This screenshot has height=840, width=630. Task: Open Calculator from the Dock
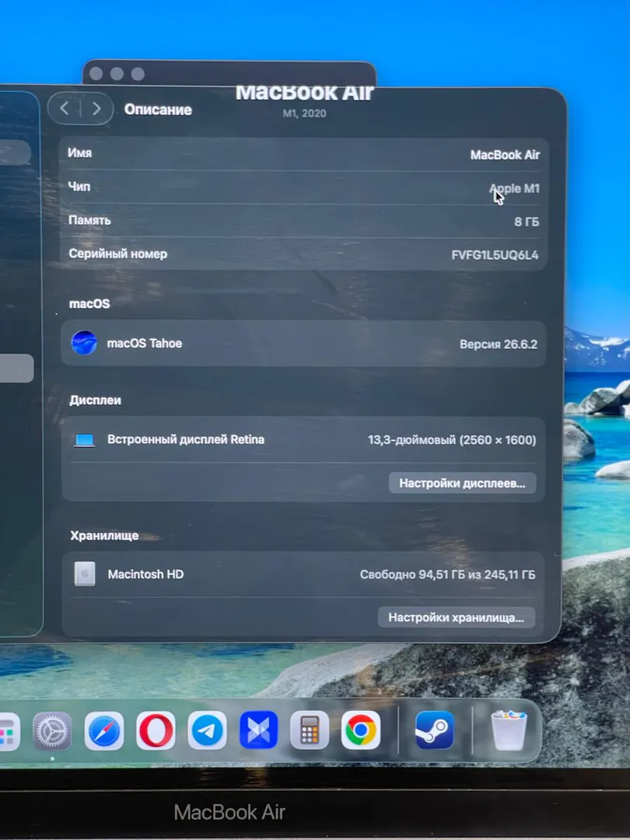[x=310, y=730]
